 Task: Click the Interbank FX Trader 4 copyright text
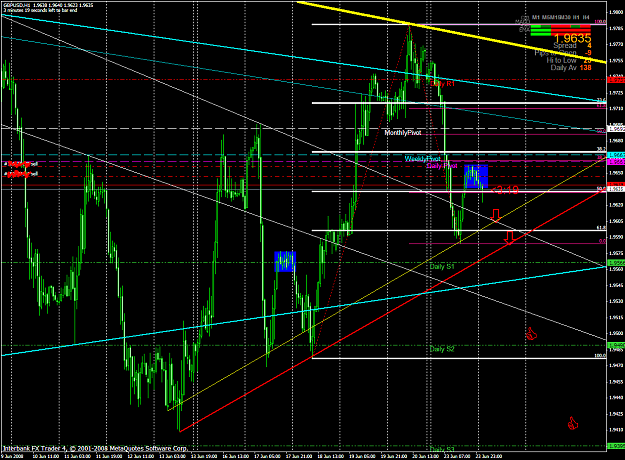click(95, 448)
